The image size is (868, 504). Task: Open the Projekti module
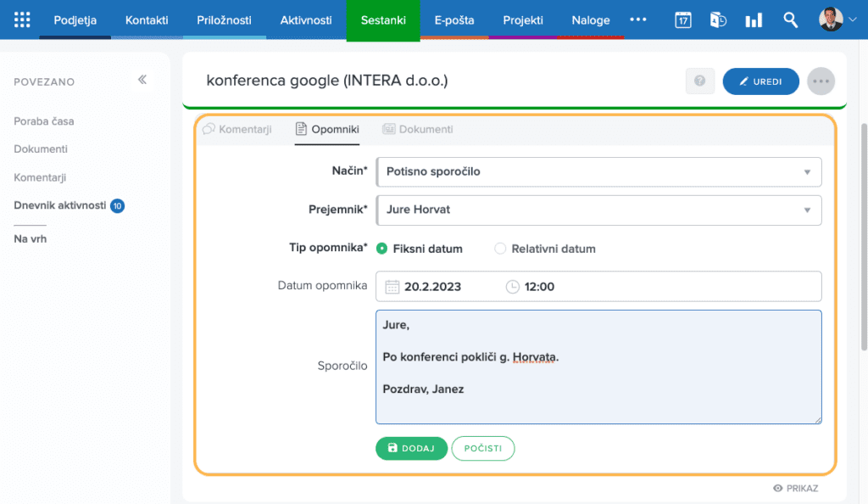523,20
